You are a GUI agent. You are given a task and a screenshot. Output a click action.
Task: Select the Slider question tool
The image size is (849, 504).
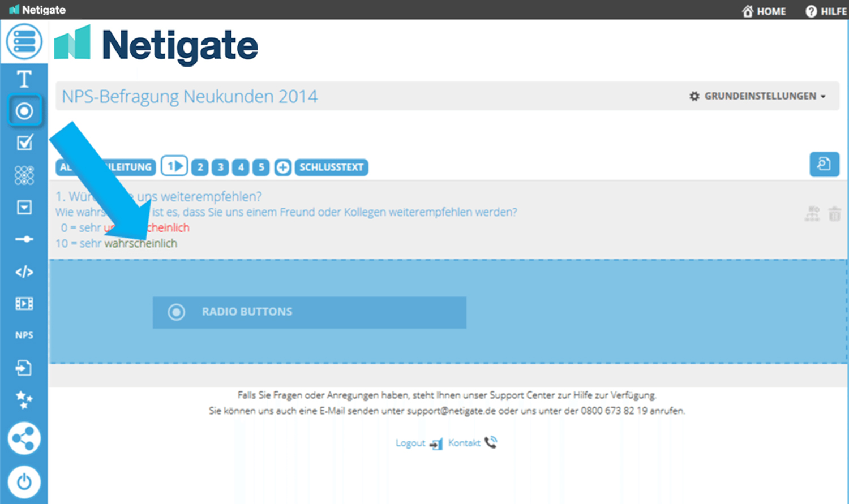[24, 239]
